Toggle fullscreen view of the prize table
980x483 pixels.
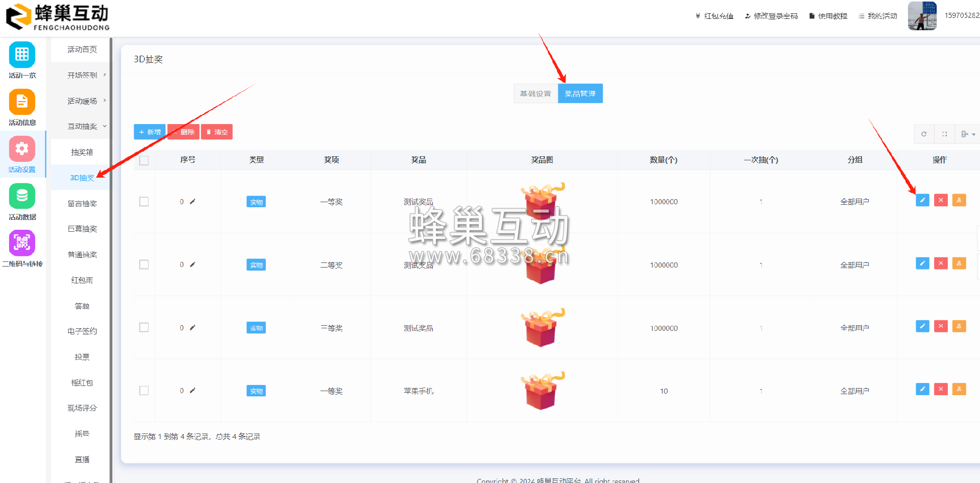(x=945, y=134)
